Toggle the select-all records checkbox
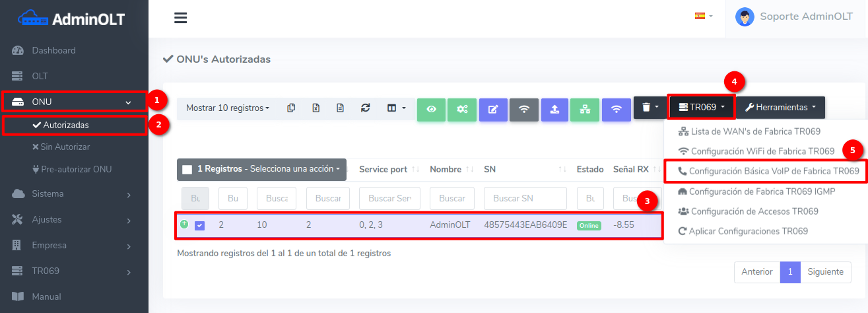Image resolution: width=868 pixels, height=313 pixels. coord(187,169)
